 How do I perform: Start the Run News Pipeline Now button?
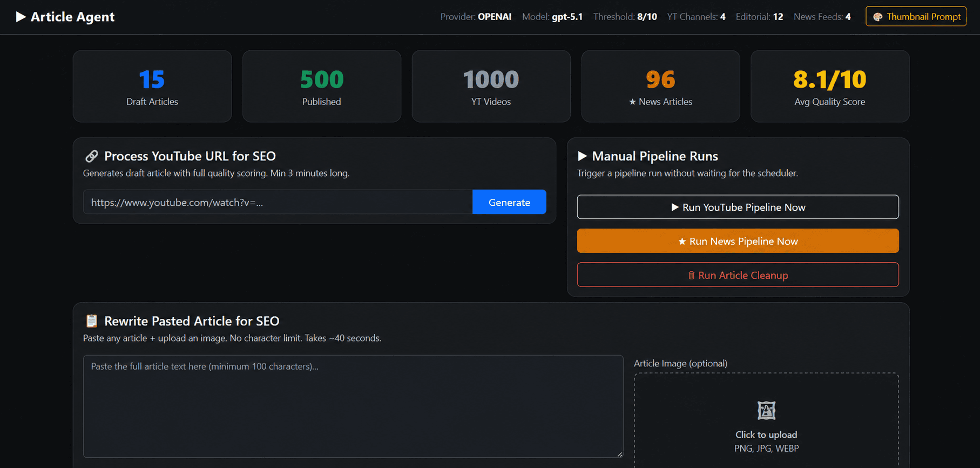click(x=738, y=241)
